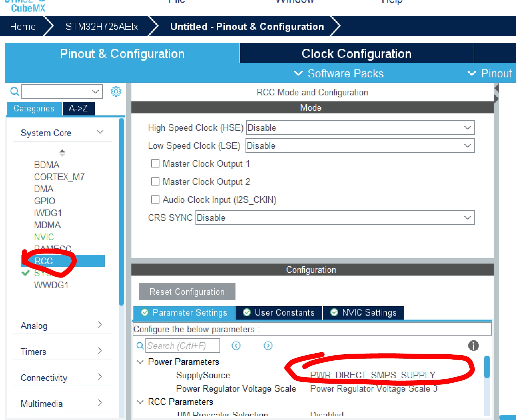Screen dimensions: 516x420
Task: Select RCC in System Core list
Action: click(x=63, y=261)
